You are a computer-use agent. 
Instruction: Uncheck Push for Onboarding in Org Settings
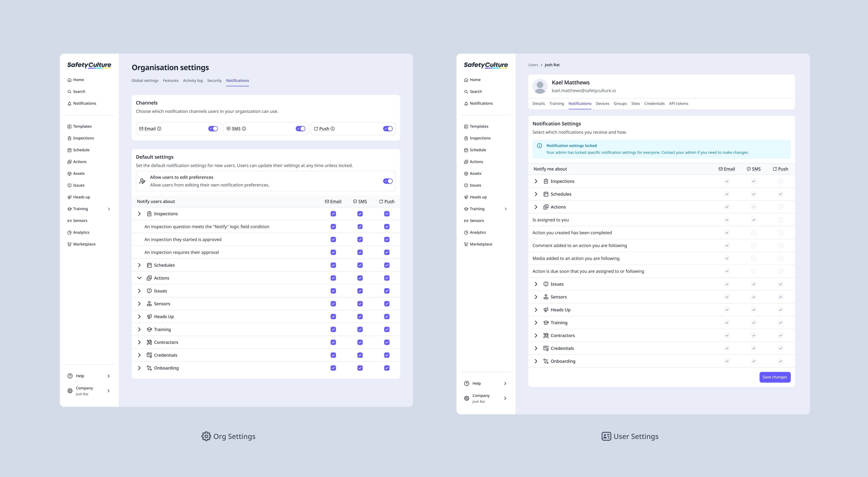coord(387,368)
